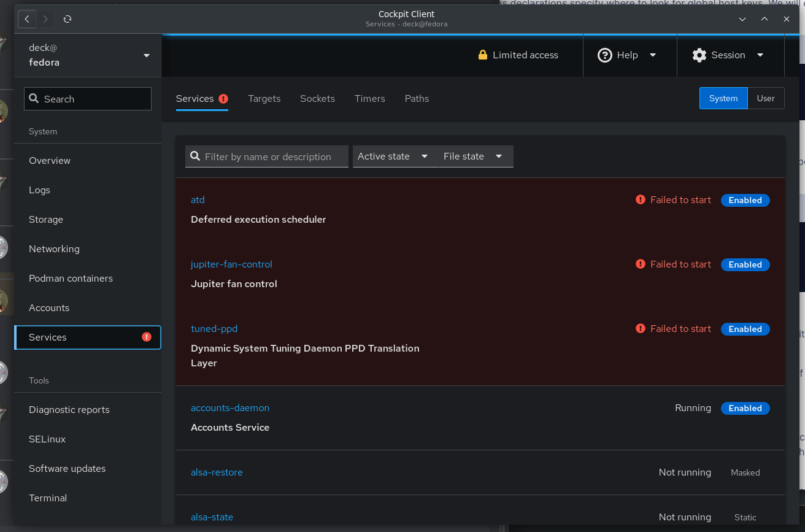
Task: Open the alsa-state service details
Action: tap(212, 517)
